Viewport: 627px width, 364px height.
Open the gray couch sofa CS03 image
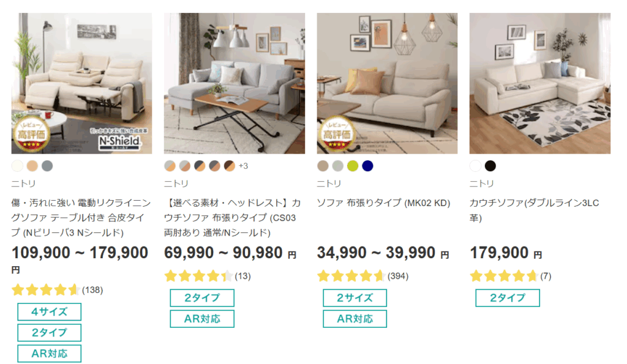click(234, 83)
